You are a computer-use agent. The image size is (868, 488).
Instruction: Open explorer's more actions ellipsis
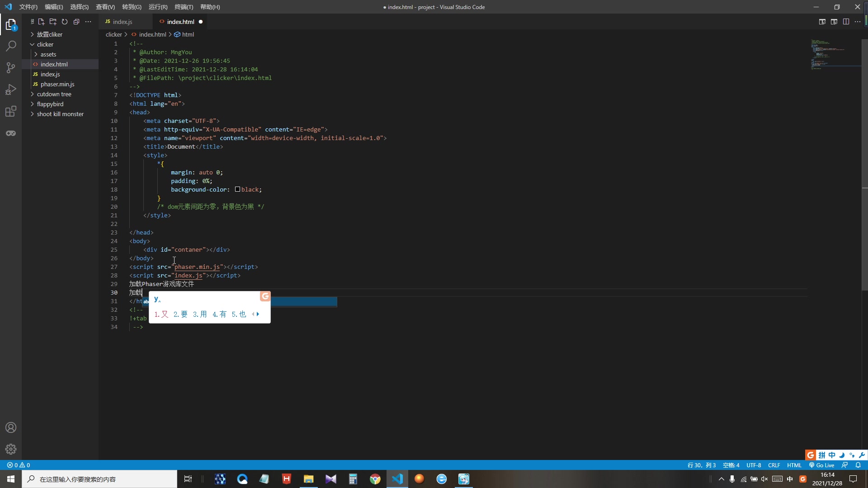[88, 22]
